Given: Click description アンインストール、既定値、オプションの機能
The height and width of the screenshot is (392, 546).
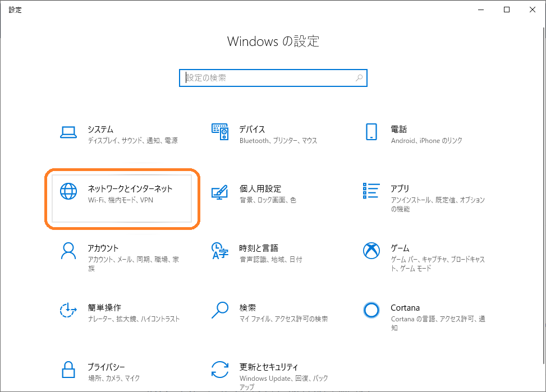Looking at the screenshot, I should (438, 204).
